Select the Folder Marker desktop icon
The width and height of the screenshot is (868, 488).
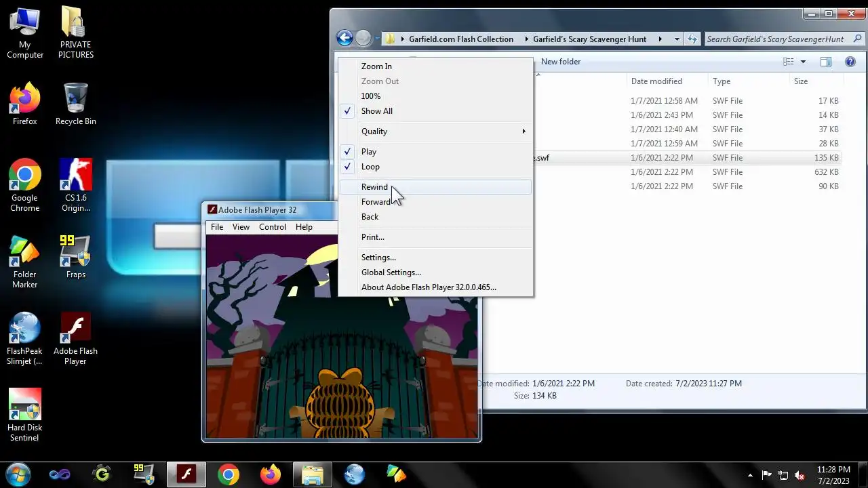(24, 262)
